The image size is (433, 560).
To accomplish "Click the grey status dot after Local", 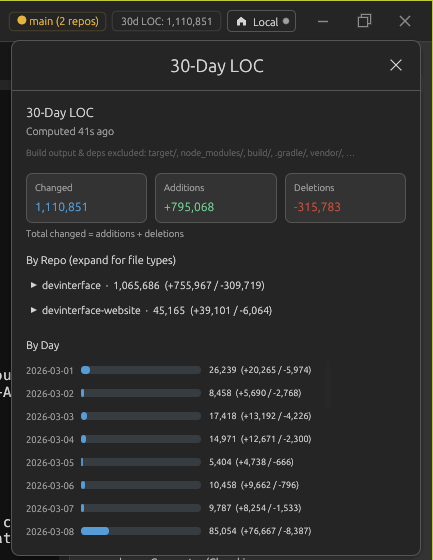I will [x=286, y=21].
